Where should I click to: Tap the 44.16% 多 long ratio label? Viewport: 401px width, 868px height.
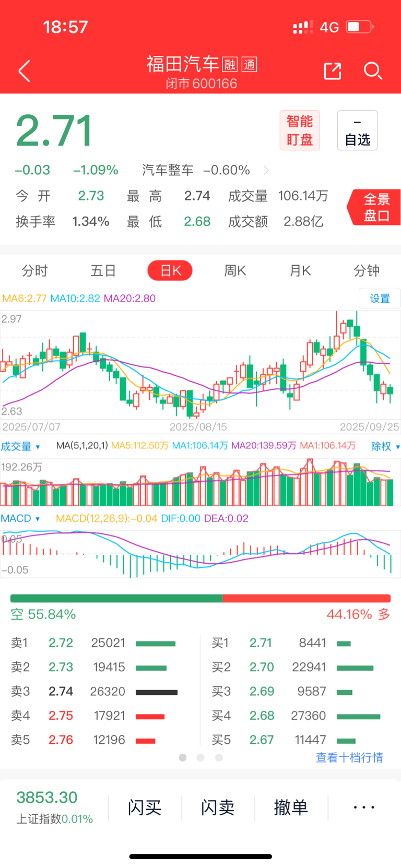(x=358, y=614)
